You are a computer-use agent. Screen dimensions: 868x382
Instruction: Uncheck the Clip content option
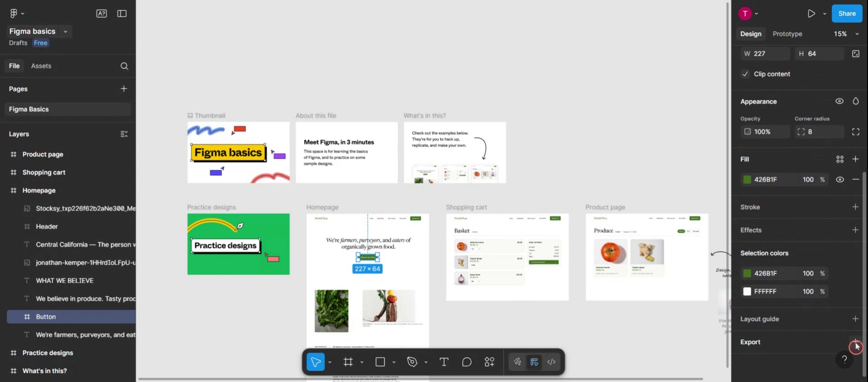point(746,74)
